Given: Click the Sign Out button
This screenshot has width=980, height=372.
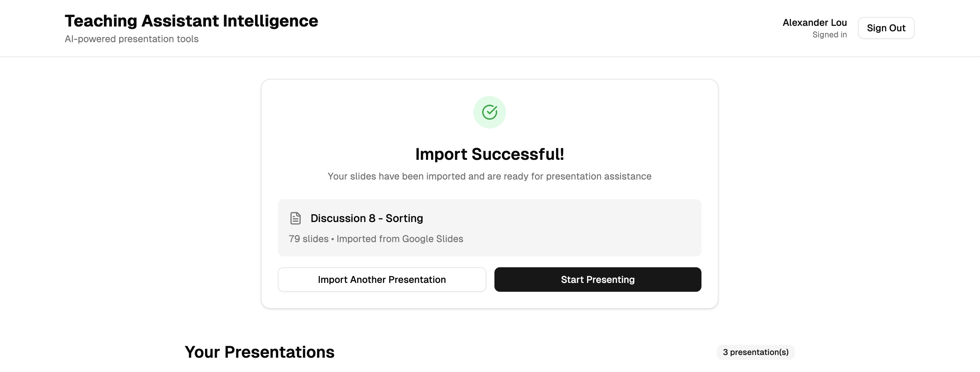Looking at the screenshot, I should pos(886,28).
